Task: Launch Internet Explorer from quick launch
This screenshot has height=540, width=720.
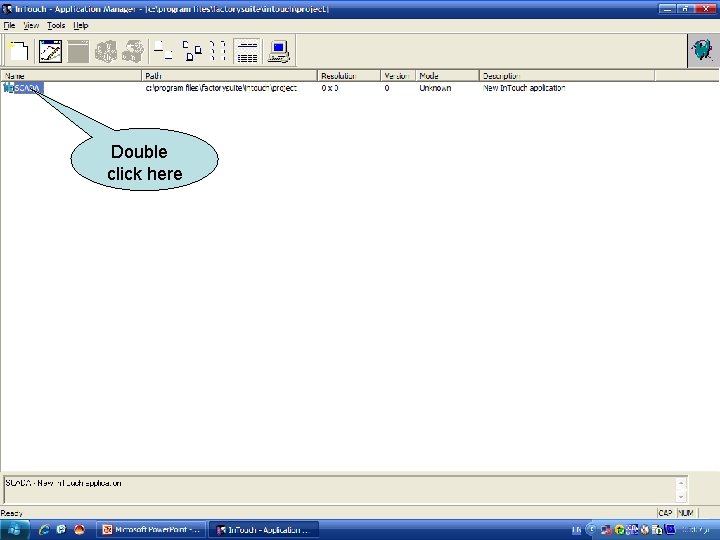Action: (x=44, y=530)
